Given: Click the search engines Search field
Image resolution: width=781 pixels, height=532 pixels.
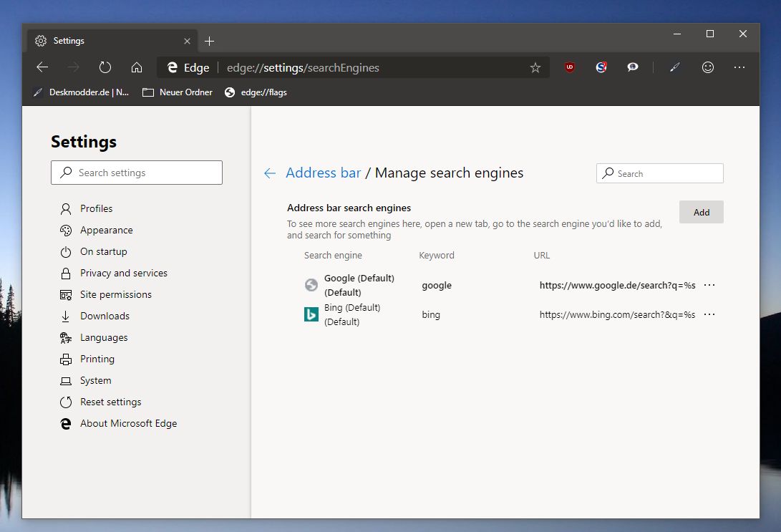Looking at the screenshot, I should point(659,173).
